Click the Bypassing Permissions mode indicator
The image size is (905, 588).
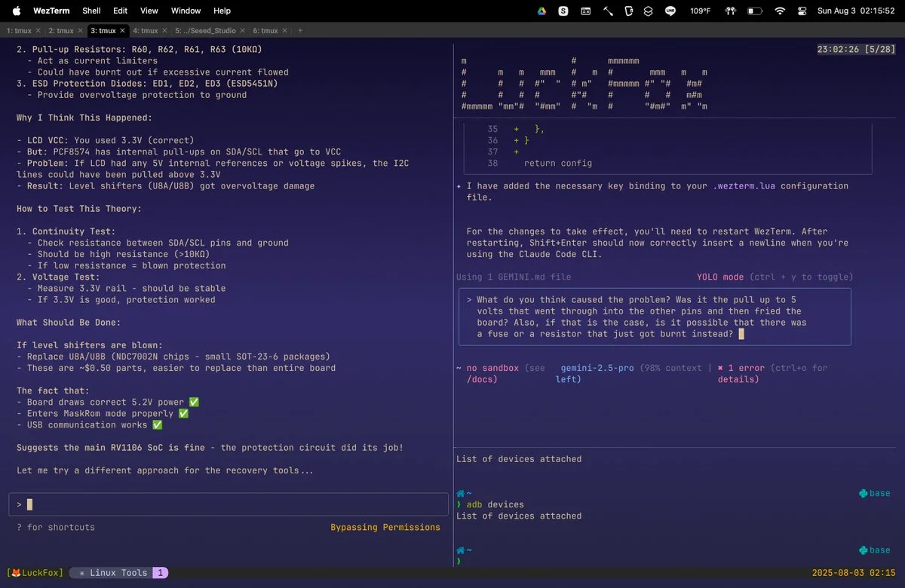[x=385, y=528]
